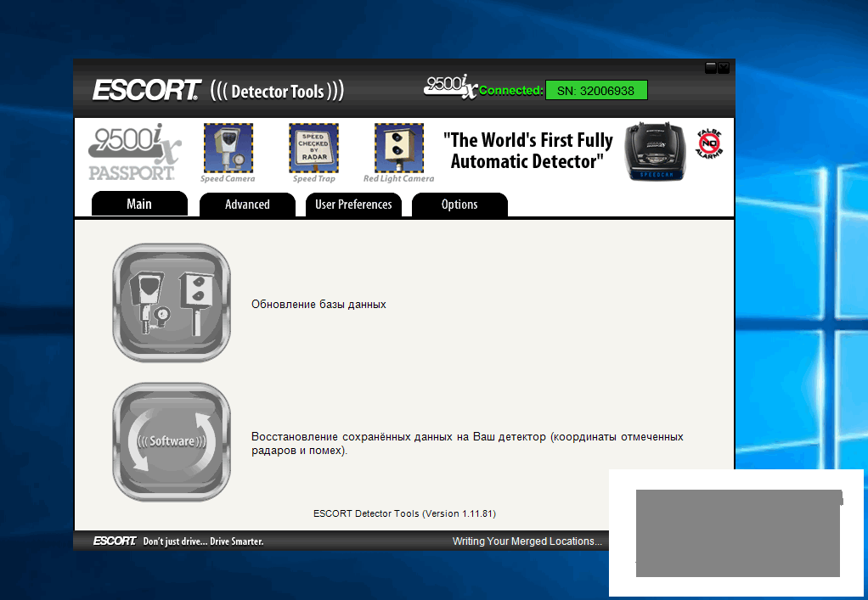
Task: Click the serial number SN: 32006938 field
Action: point(596,91)
